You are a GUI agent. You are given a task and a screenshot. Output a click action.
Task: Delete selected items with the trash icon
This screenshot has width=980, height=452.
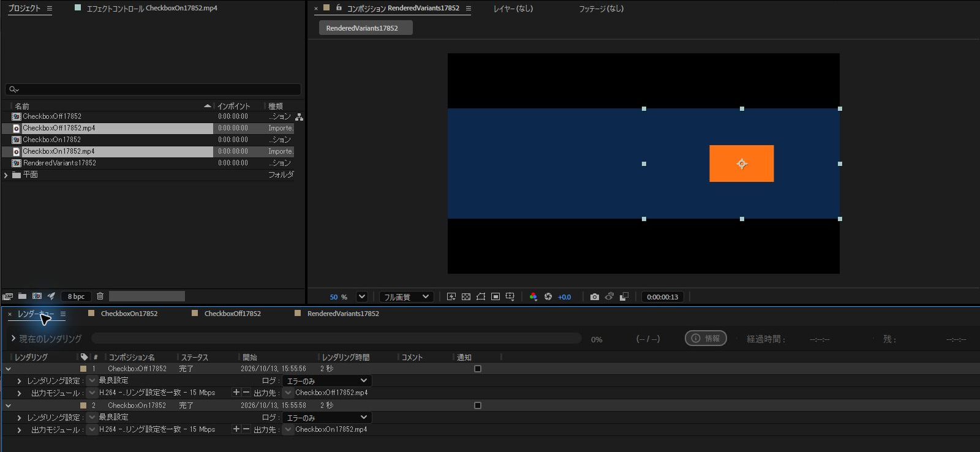100,296
